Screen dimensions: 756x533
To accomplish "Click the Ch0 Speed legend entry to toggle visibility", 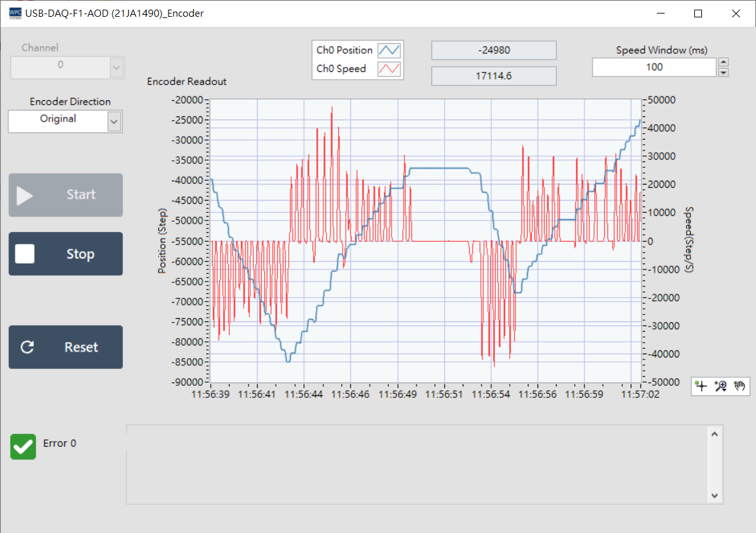I will pyautogui.click(x=341, y=69).
